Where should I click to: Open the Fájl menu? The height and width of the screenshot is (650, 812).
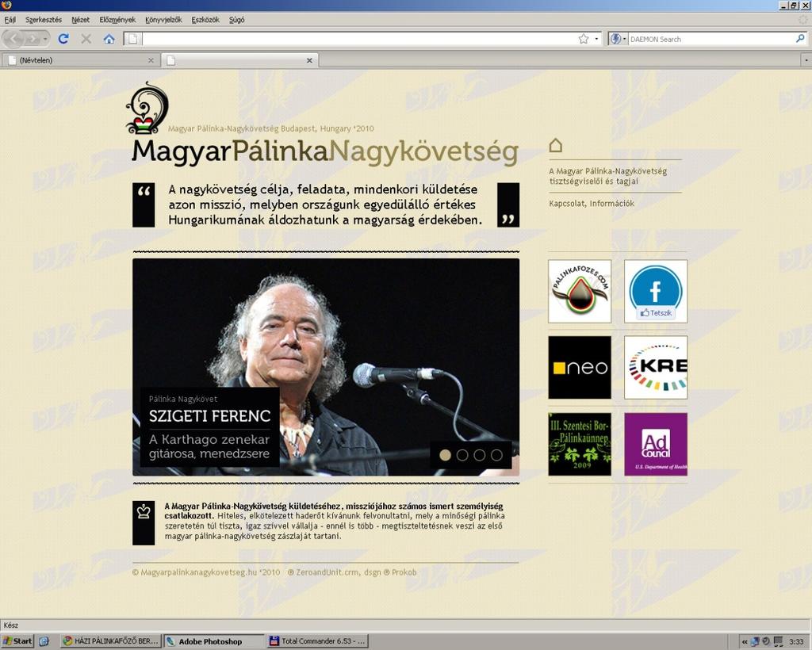tap(10, 20)
